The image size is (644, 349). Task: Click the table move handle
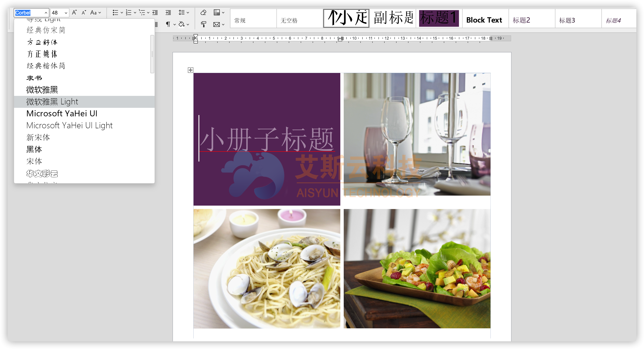pyautogui.click(x=191, y=70)
